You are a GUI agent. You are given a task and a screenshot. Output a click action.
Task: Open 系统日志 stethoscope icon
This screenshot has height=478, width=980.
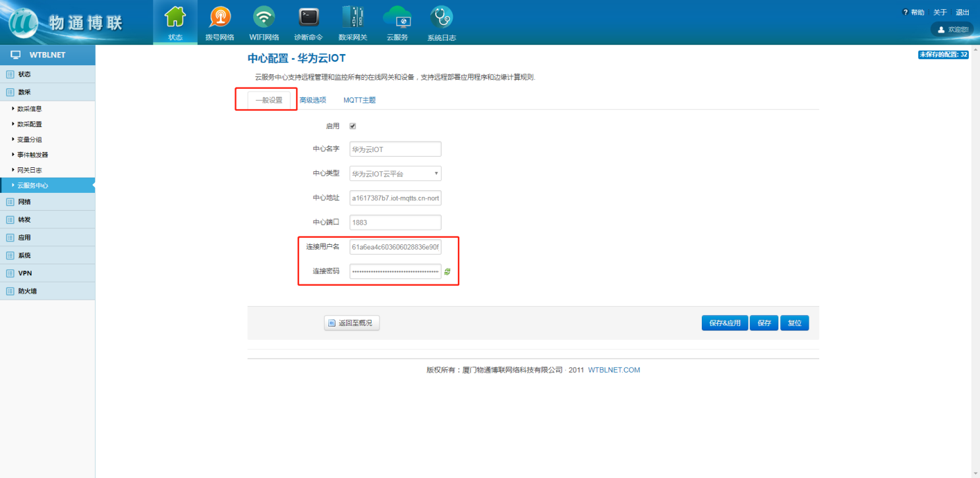tap(441, 17)
